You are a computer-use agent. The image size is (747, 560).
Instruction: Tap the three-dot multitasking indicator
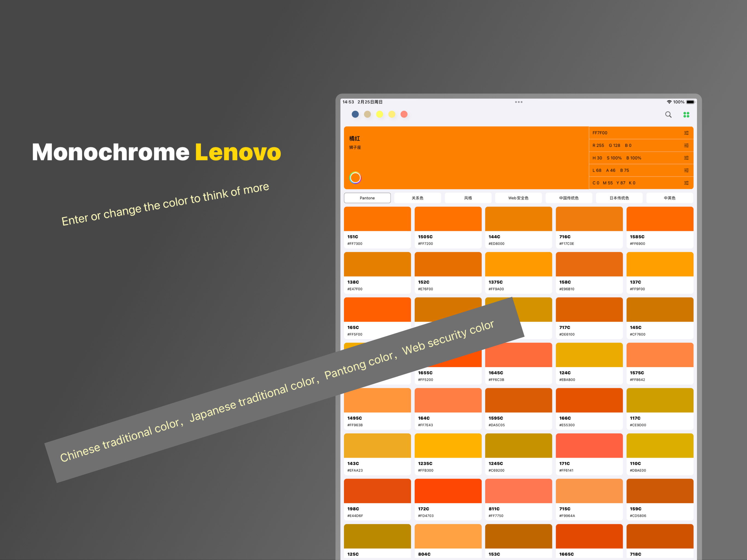click(x=518, y=102)
